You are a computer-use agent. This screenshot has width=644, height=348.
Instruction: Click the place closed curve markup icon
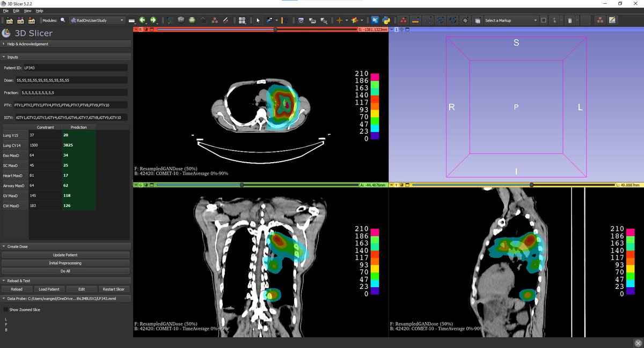[x=452, y=20]
